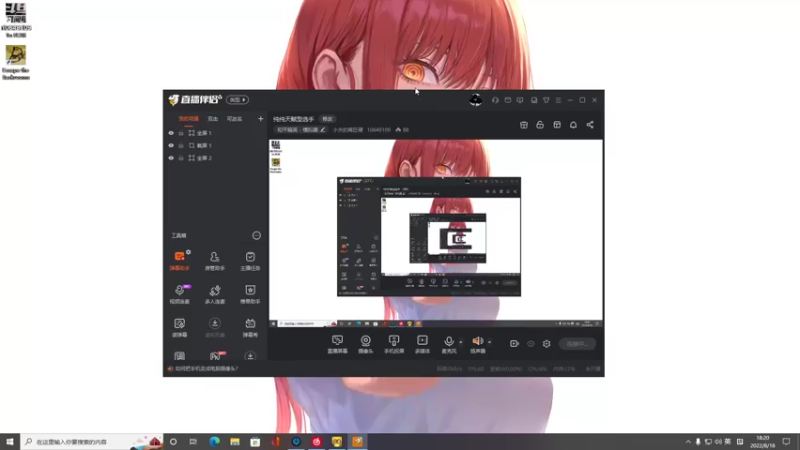The height and width of the screenshot is (450, 800).
Task: Launch the 多人连麦 multi-person co-stream tool
Action: tap(215, 294)
